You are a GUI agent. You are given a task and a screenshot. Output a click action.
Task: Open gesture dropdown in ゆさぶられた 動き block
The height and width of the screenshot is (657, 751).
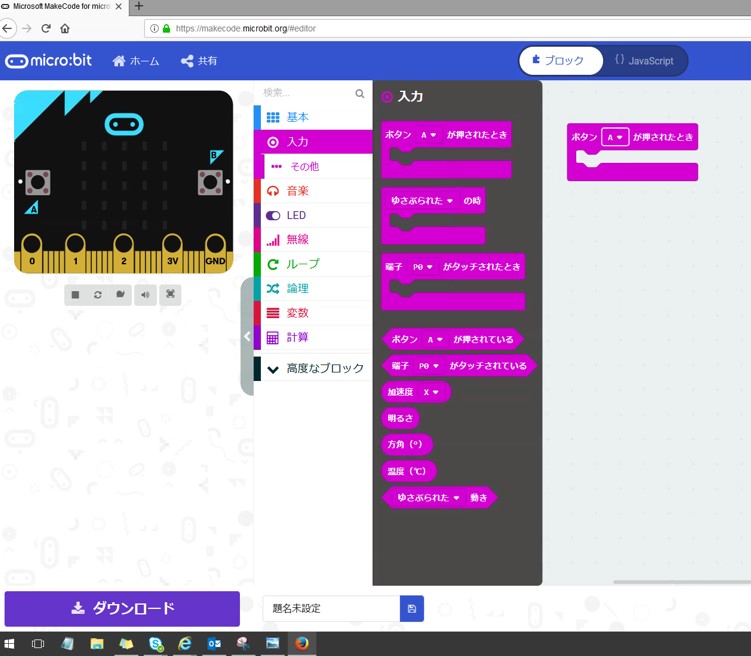(428, 498)
